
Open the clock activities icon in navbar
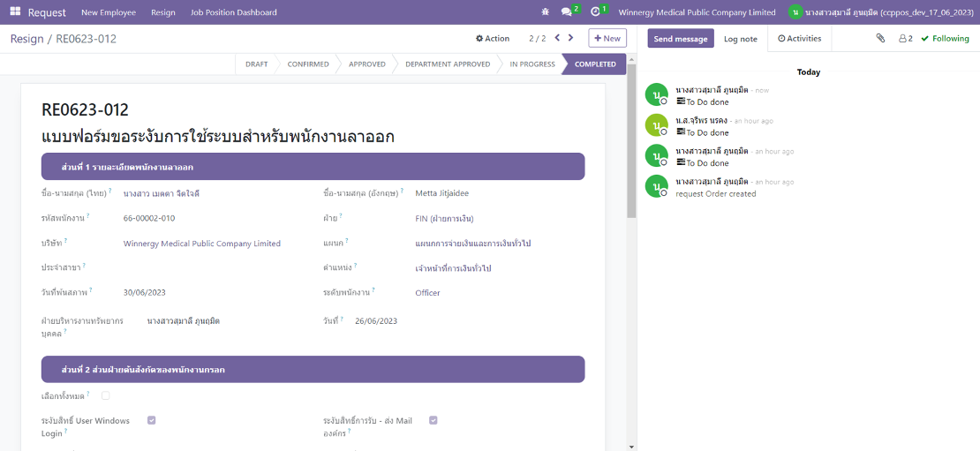click(596, 12)
